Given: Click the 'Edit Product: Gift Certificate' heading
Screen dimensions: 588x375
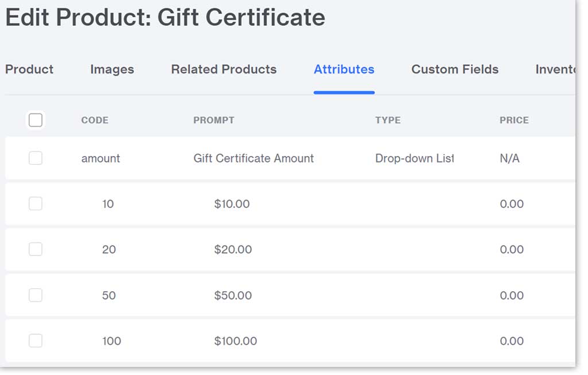Looking at the screenshot, I should coord(165,17).
